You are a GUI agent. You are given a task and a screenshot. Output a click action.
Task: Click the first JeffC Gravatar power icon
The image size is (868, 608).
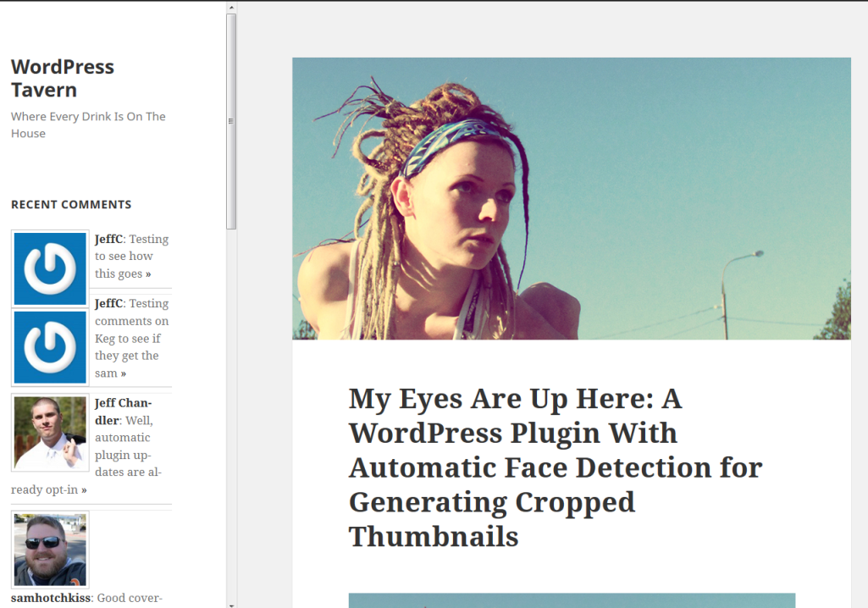50,268
